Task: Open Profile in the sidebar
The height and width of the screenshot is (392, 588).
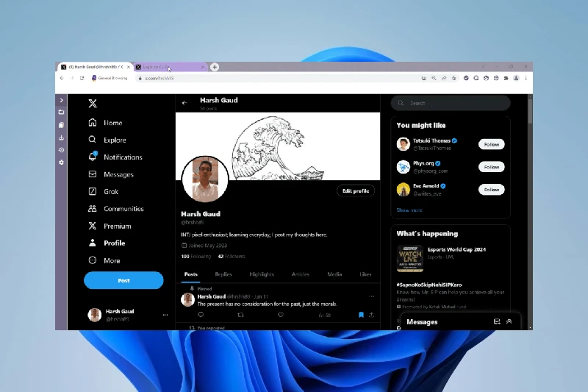Action: coord(107,243)
